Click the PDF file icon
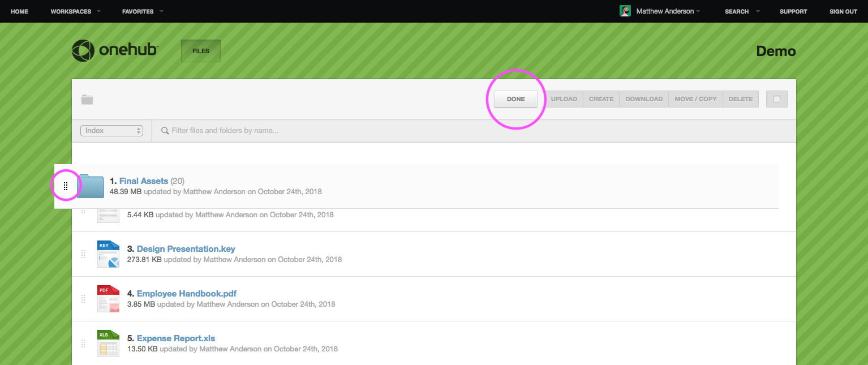This screenshot has height=365, width=868. 108,298
